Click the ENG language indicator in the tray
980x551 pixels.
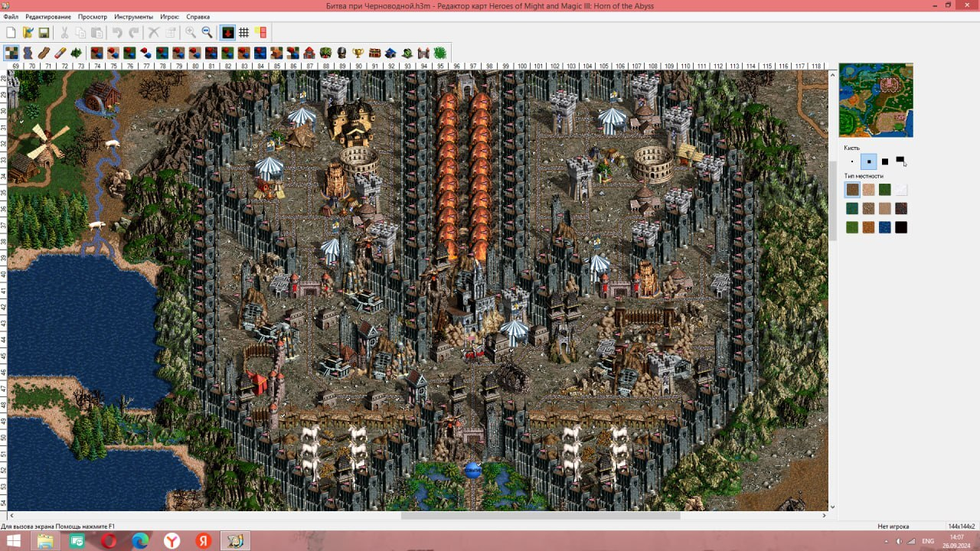[928, 541]
